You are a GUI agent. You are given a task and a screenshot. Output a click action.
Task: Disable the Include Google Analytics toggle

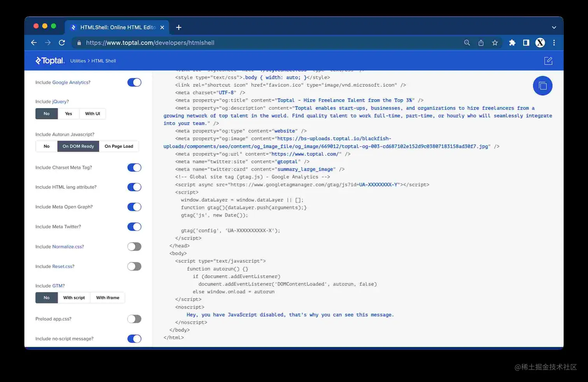tap(134, 82)
